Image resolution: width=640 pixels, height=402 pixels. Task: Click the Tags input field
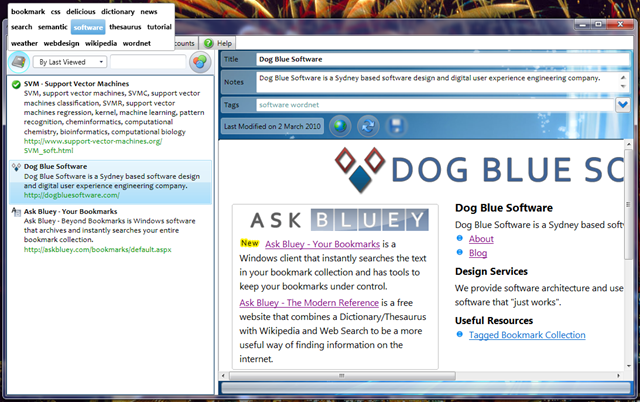(x=435, y=105)
